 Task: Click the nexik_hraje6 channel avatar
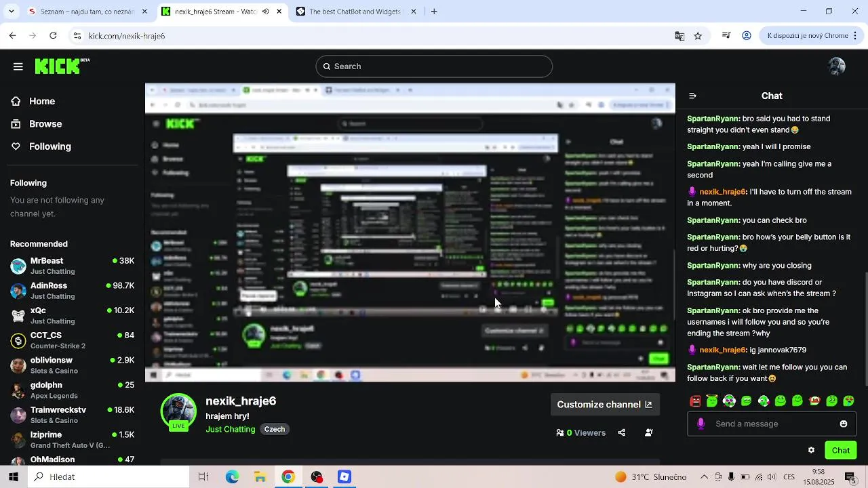[x=178, y=411]
